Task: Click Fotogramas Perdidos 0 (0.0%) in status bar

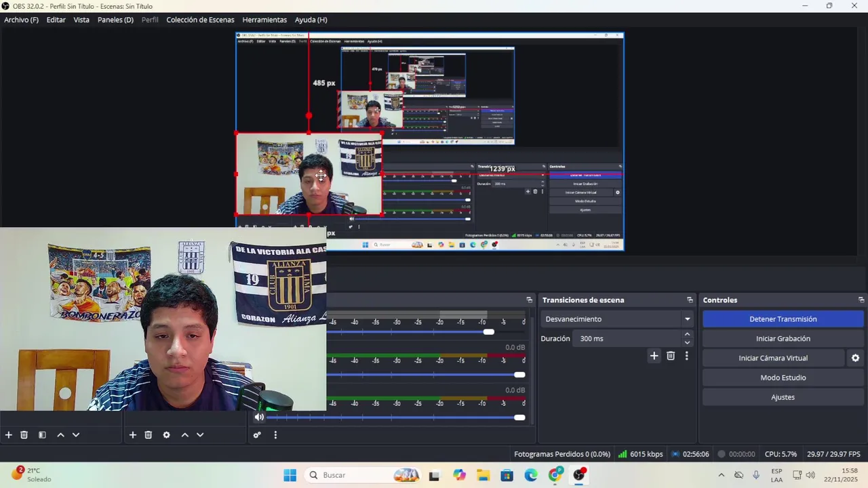Action: [562, 454]
